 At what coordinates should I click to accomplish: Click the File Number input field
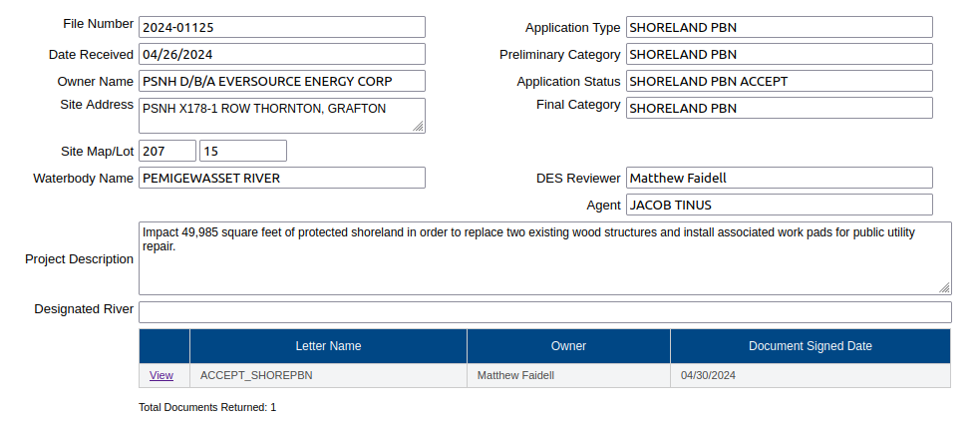pyautogui.click(x=282, y=27)
